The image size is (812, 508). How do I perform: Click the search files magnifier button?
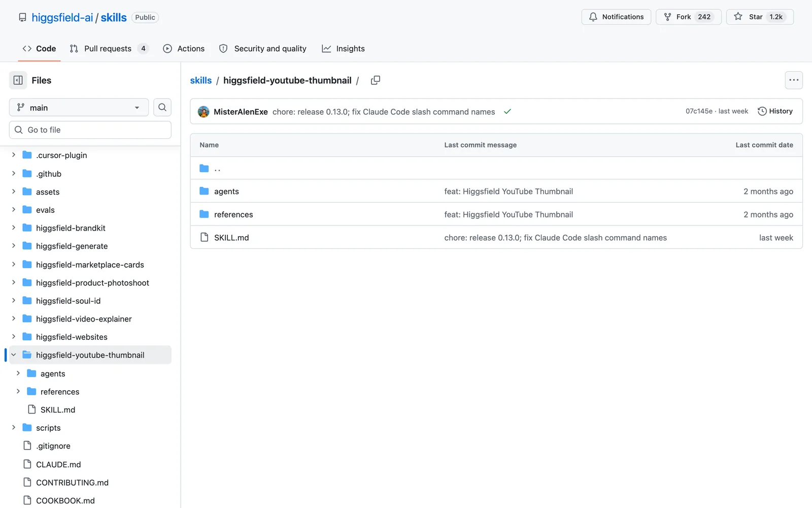tap(162, 107)
